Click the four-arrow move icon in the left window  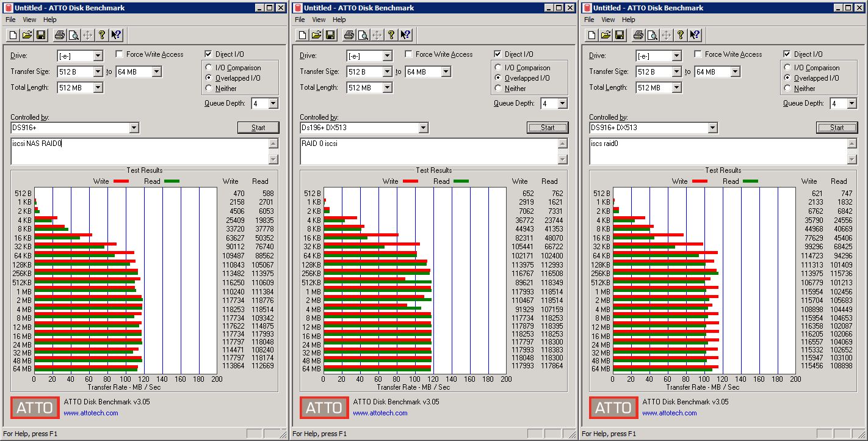pos(87,35)
